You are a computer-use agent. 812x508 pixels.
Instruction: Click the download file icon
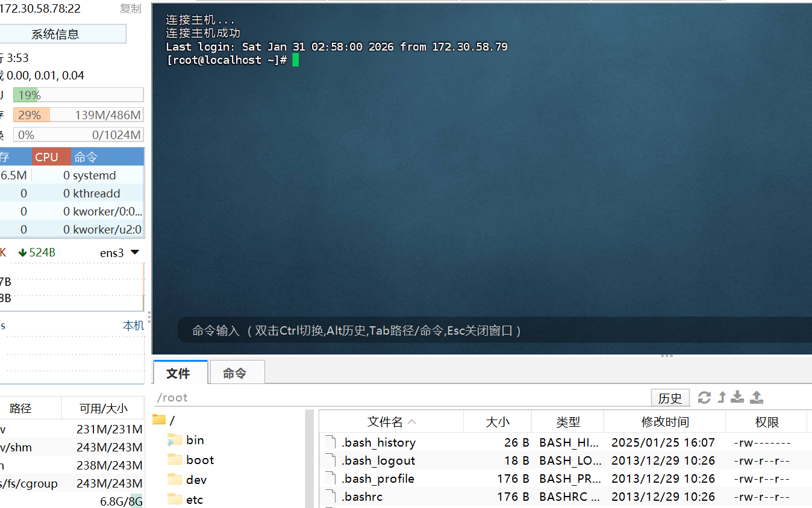(737, 397)
